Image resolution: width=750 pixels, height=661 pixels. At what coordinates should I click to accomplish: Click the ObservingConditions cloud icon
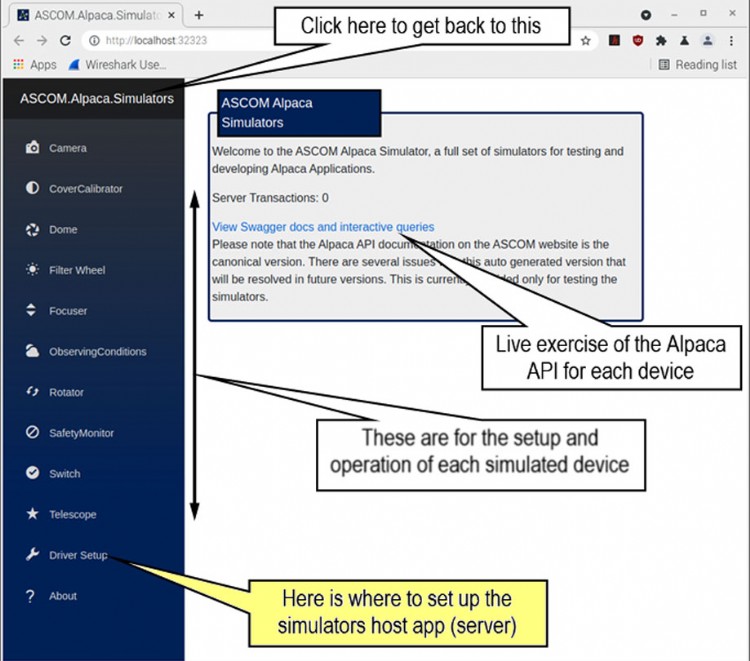tap(33, 351)
